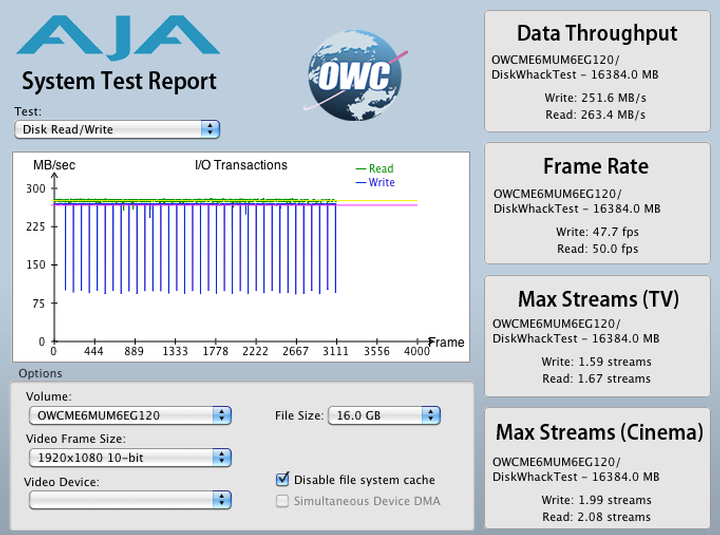Click the MB/sec axis label
This screenshot has height=535, width=720.
tap(52, 164)
